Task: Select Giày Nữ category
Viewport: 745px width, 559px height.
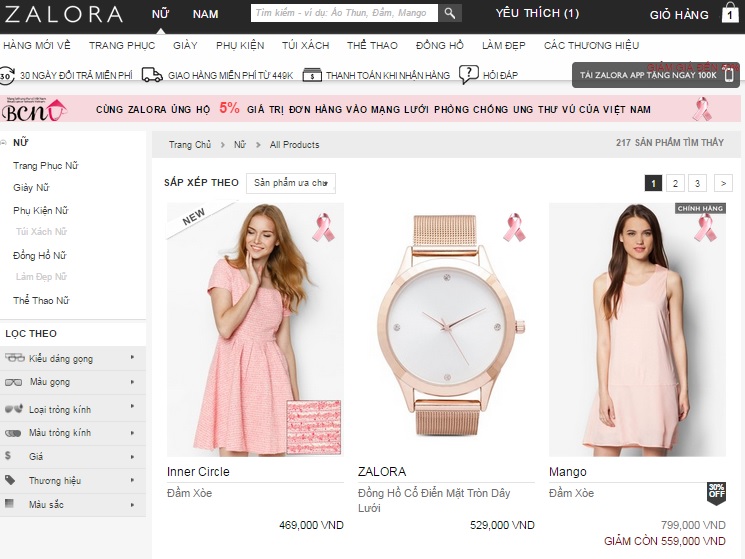Action: (x=31, y=188)
